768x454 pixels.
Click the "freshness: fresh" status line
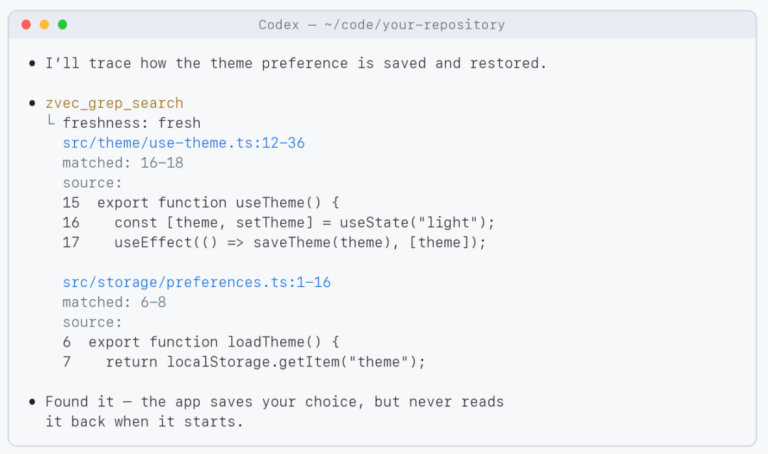[x=131, y=123]
